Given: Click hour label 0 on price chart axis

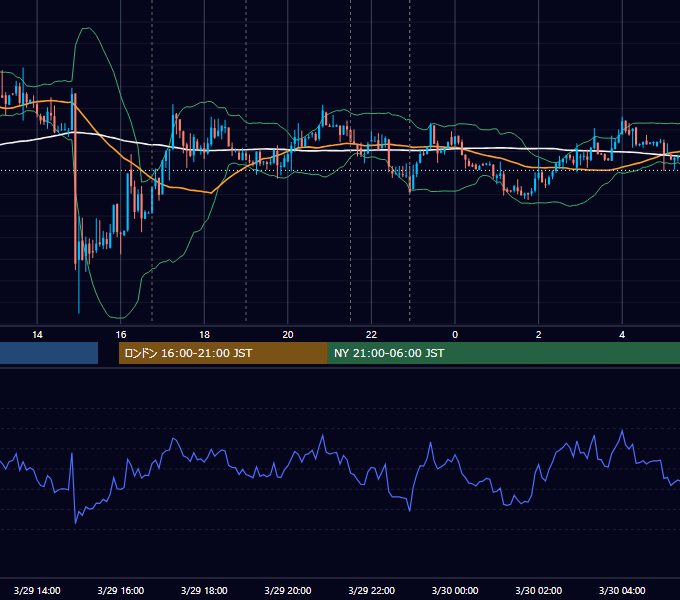Looking at the screenshot, I should click(455, 334).
